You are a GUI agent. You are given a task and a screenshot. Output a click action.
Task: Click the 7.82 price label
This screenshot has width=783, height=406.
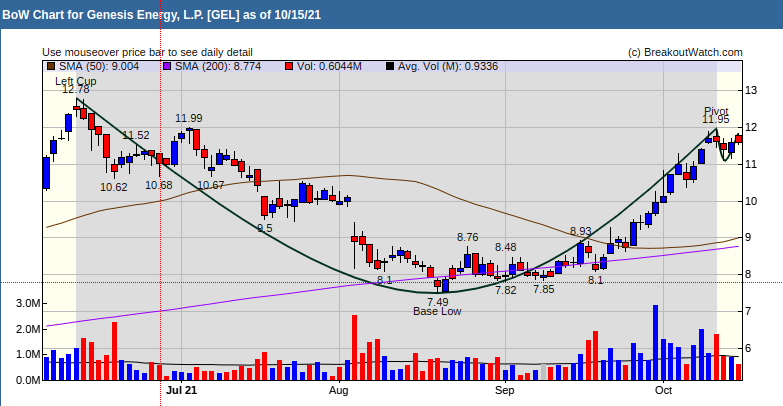pos(505,290)
